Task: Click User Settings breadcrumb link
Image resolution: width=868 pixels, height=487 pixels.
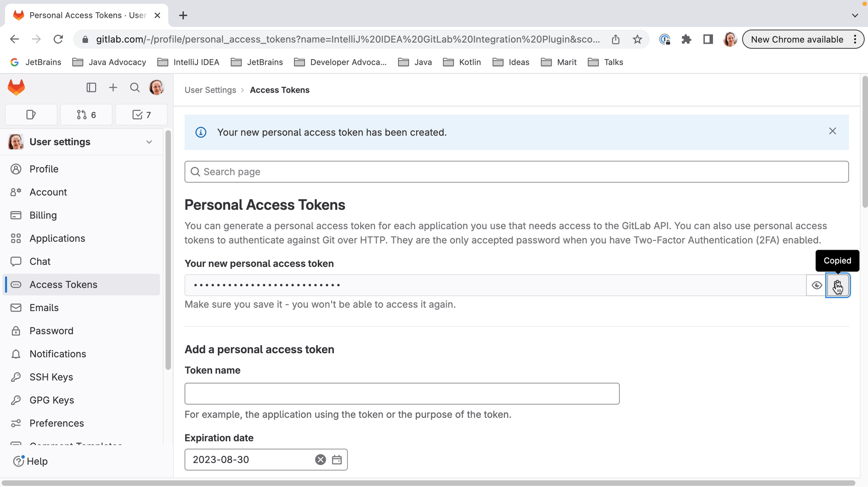Action: tap(210, 90)
